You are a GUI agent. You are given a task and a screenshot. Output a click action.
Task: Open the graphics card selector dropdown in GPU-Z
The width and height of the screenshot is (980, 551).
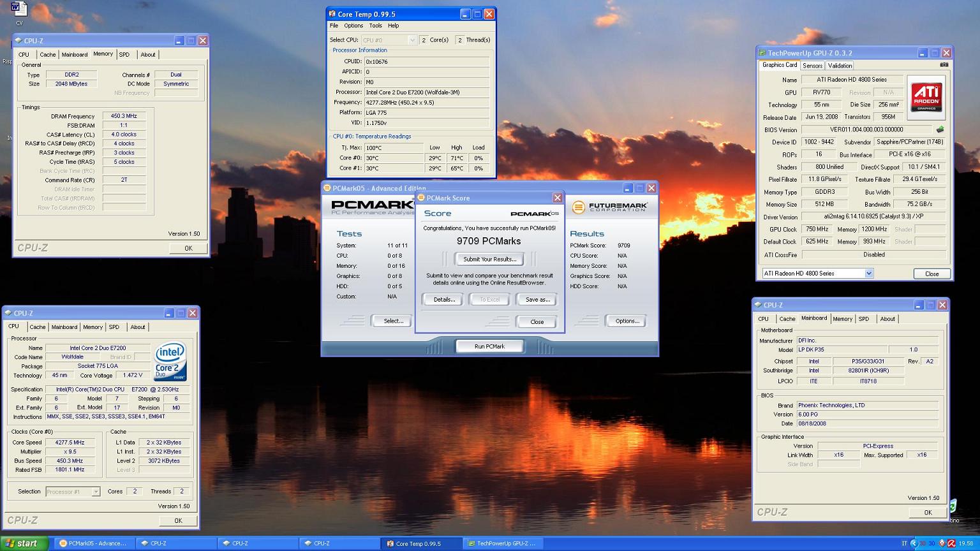coord(817,273)
